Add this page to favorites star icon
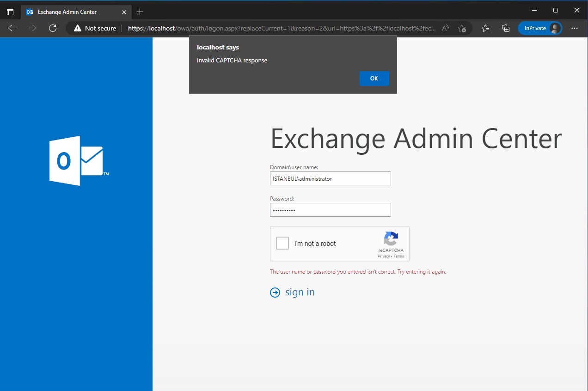 462,28
